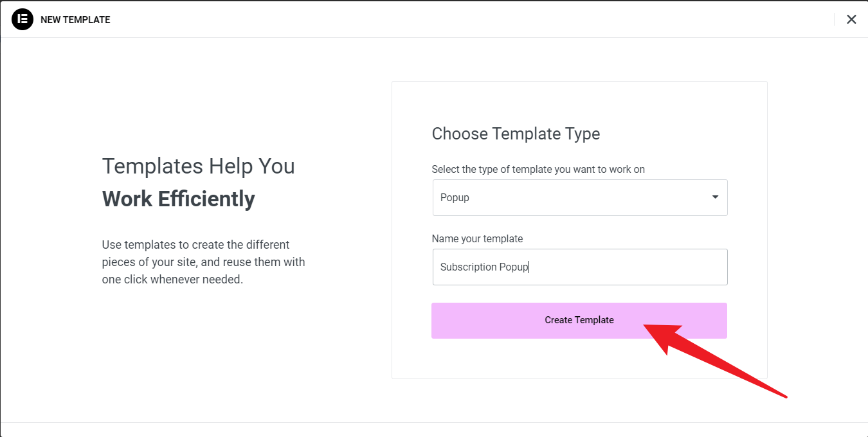
Task: Click the bold 'Work Efficiently' text
Action: coord(178,199)
